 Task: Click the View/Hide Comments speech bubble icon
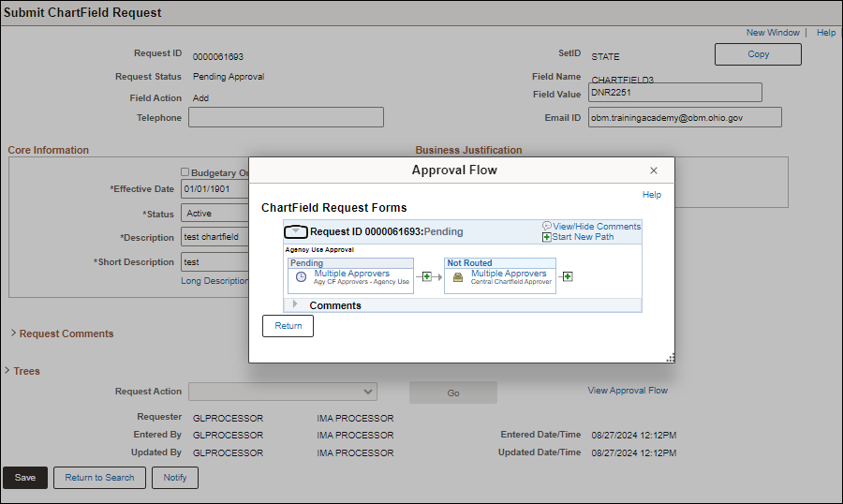pyautogui.click(x=547, y=226)
